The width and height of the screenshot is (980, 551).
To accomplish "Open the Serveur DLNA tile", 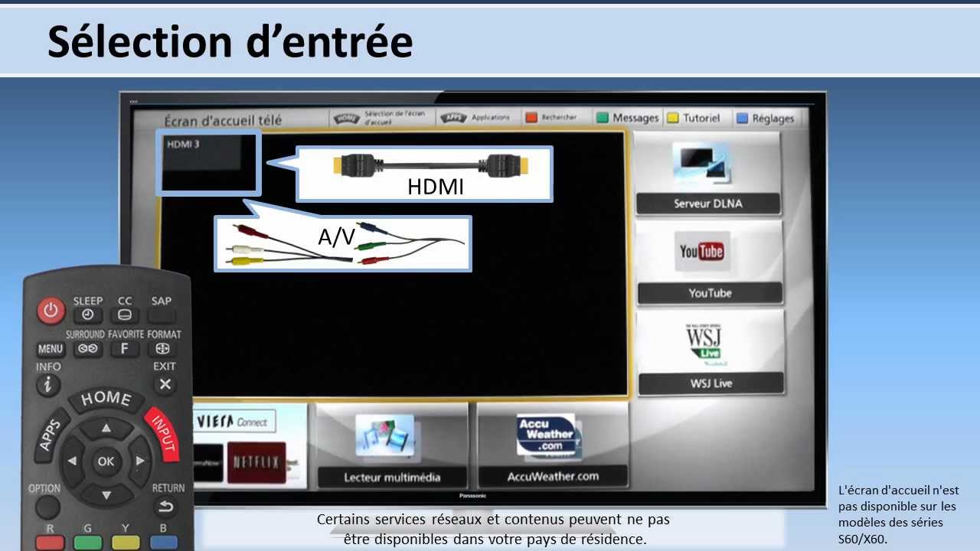I will (707, 174).
